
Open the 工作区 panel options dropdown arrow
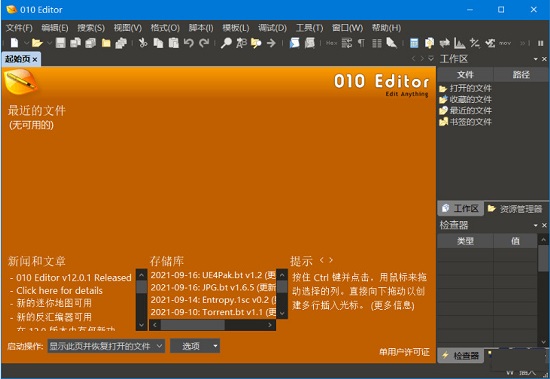(x=536, y=59)
